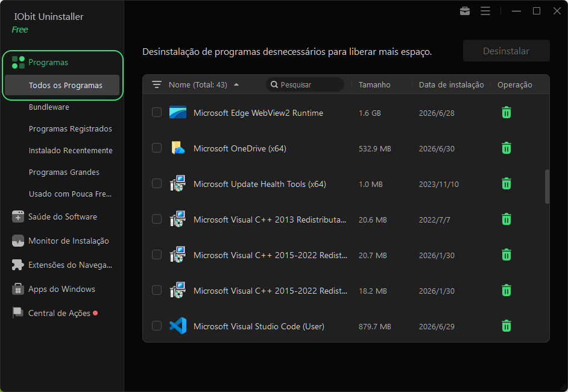Image resolution: width=568 pixels, height=392 pixels.
Task: Sort the list by Data de instalação
Action: click(452, 85)
